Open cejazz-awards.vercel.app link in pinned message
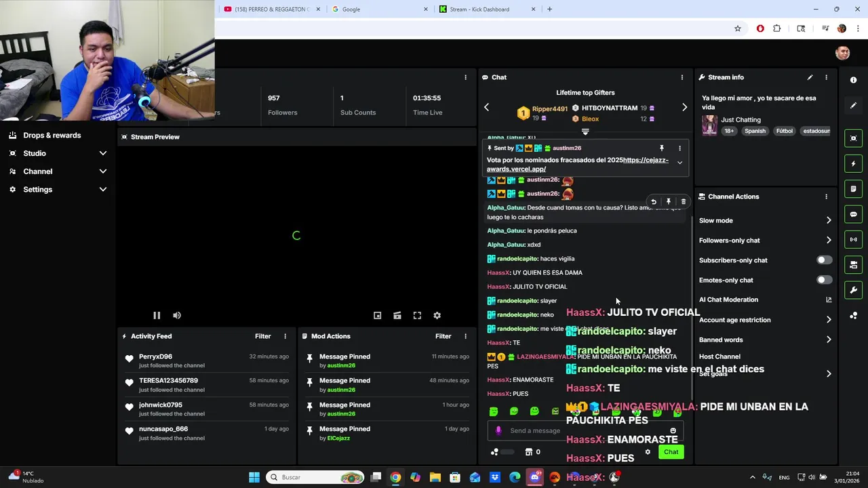 point(578,165)
